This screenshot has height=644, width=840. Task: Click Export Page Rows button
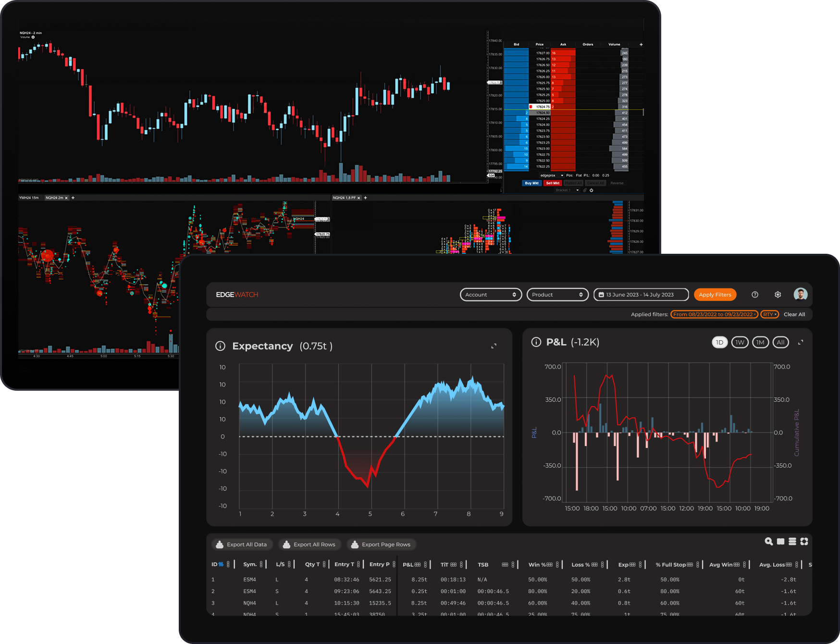pos(381,545)
